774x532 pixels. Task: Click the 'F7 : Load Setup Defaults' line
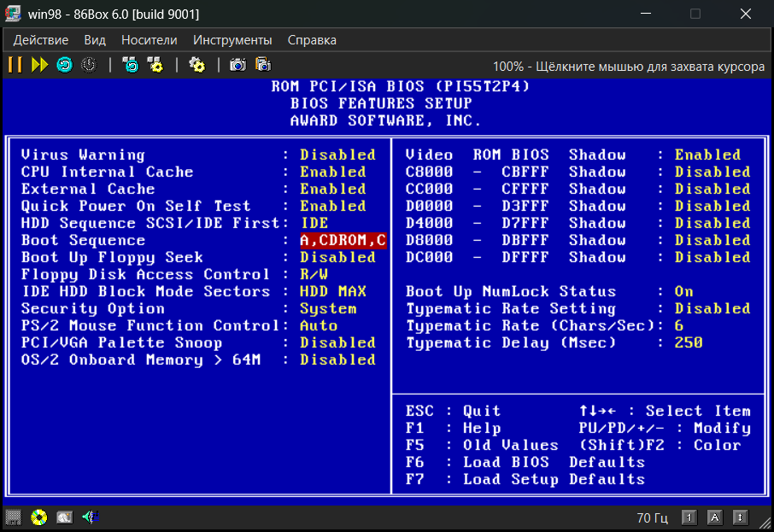coord(525,480)
